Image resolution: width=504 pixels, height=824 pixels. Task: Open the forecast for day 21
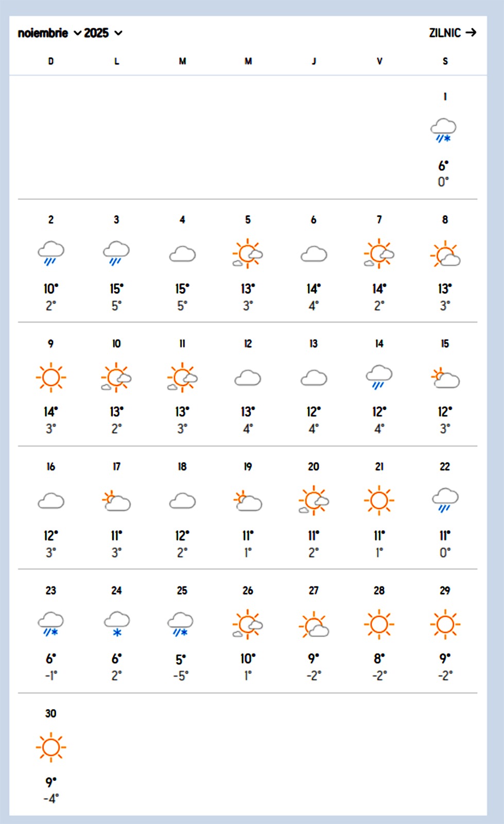click(379, 500)
